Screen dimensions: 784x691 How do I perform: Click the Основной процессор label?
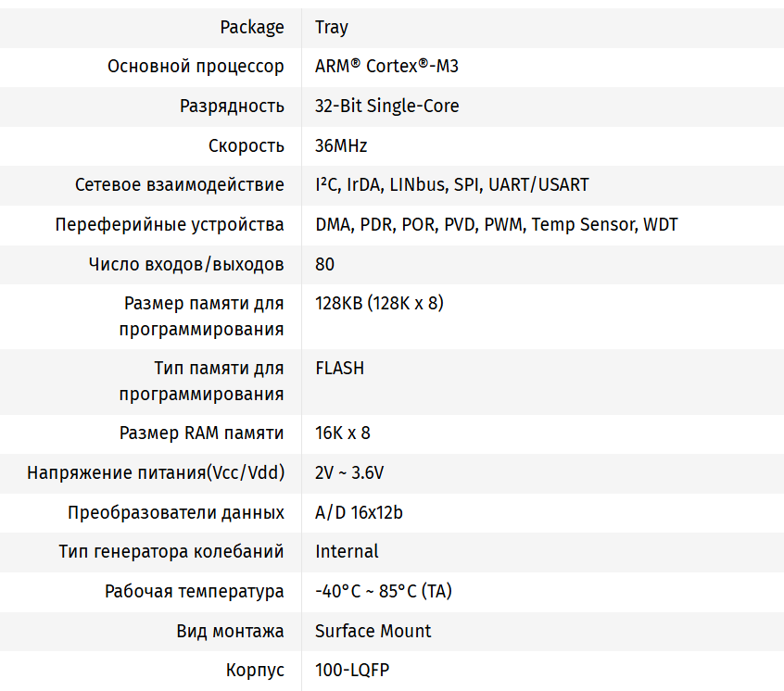196,67
